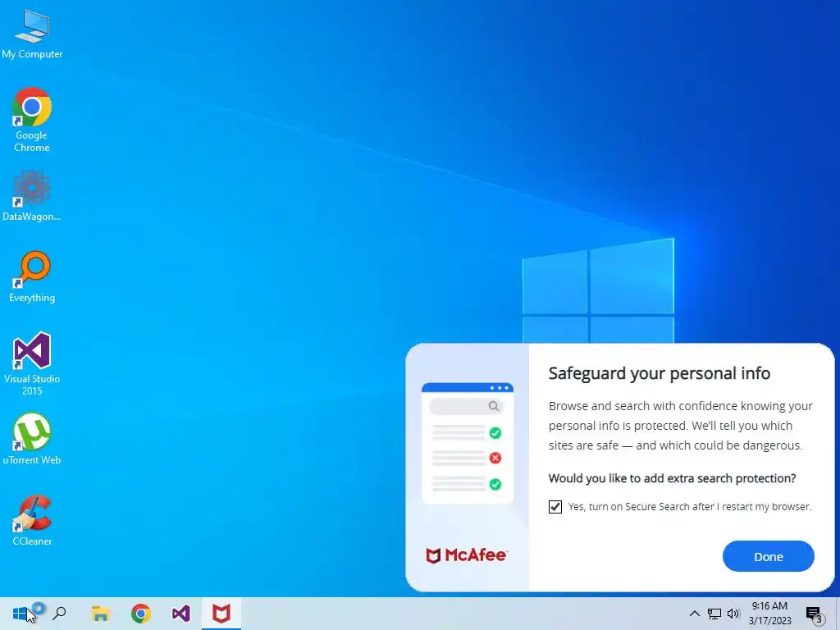
Task: Open taskbar search magnifier
Action: (59, 614)
